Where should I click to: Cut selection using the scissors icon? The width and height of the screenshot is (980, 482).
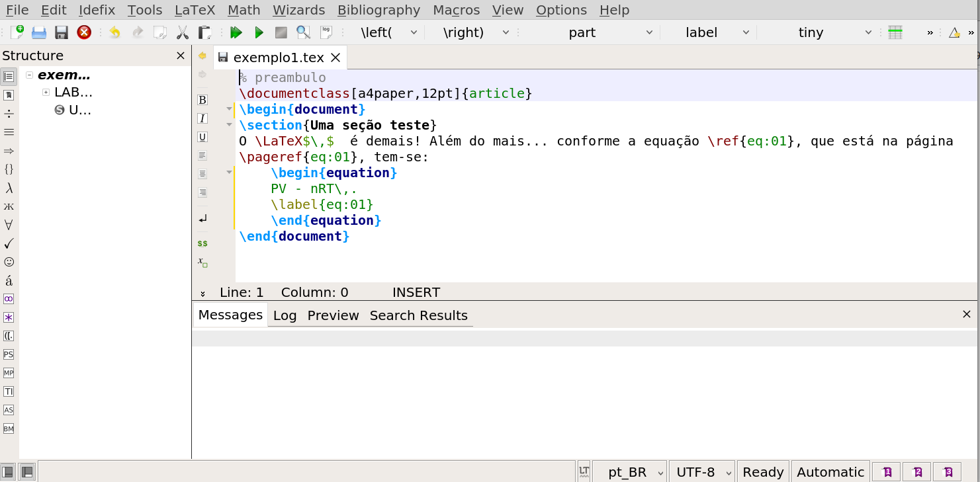click(x=183, y=32)
